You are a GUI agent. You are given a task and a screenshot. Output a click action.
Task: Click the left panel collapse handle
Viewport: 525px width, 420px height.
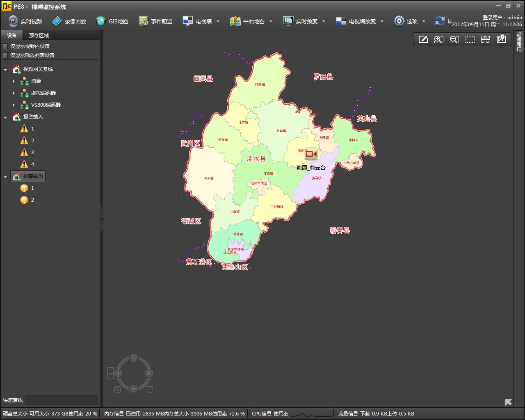pyautogui.click(x=102, y=219)
